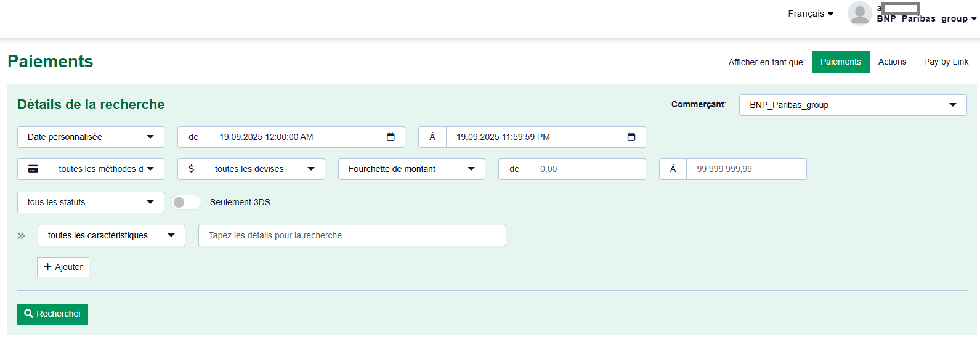Click the double chevron expand icon
980x337 pixels.
(22, 236)
